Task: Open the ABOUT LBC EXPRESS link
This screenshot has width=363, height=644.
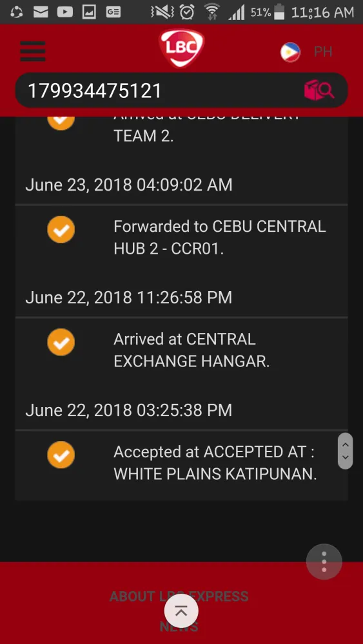Action: [x=179, y=596]
